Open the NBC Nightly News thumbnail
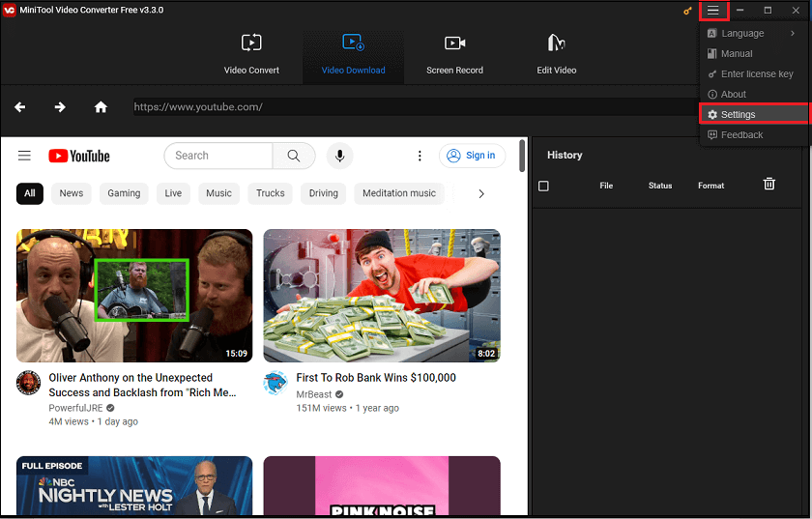 [x=134, y=485]
